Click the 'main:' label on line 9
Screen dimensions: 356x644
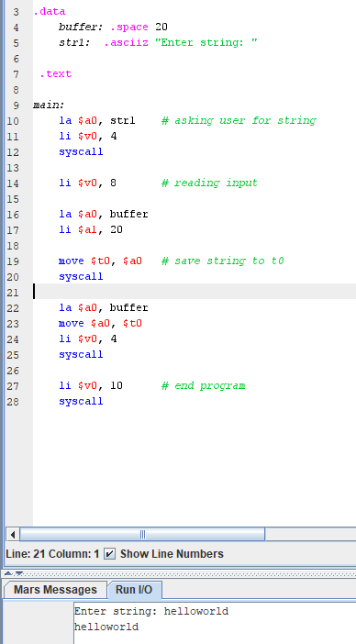[x=49, y=105]
